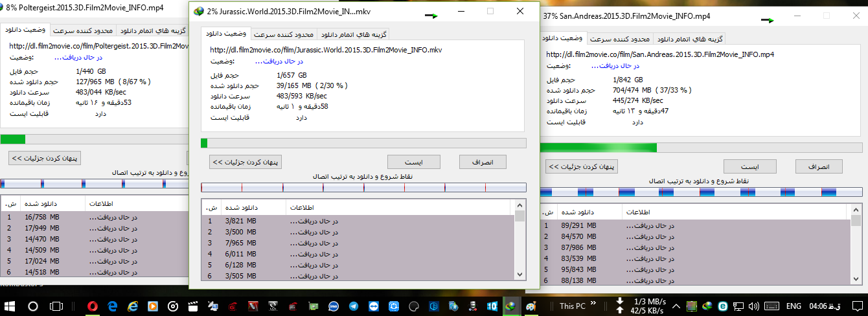Screen dimensions: 868x316
Task: Click the IDM icon in Jurassic World title bar
Action: coord(199,12)
